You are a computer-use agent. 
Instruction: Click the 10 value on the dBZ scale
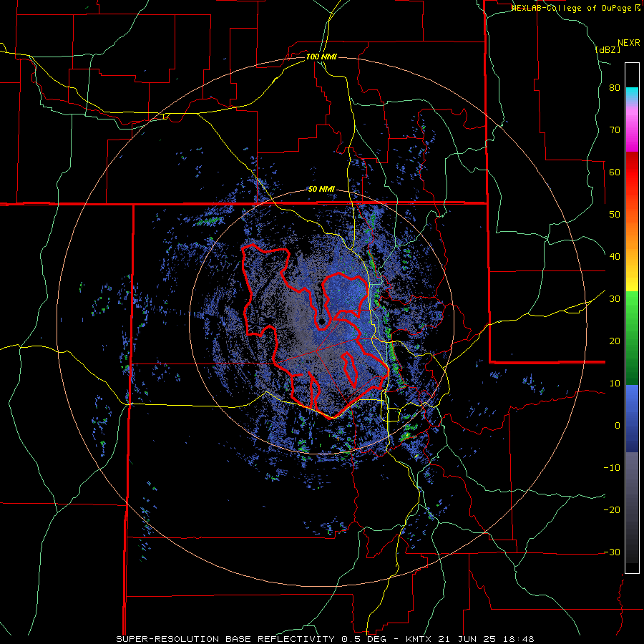(x=615, y=384)
